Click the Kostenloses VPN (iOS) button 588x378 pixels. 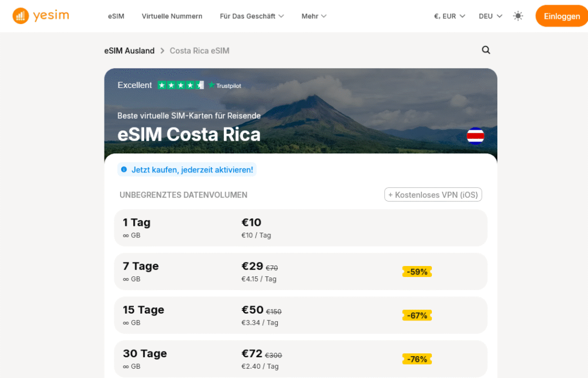tap(434, 194)
